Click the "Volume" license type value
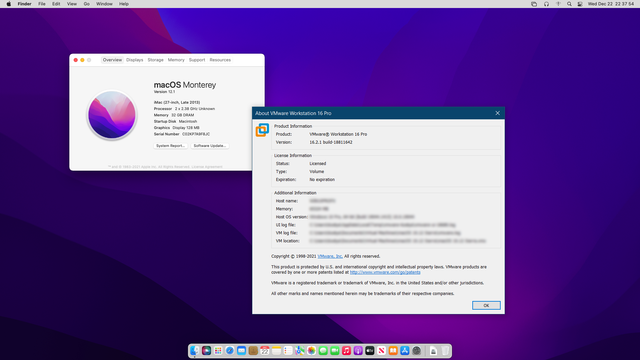640x360 pixels. pos(317,172)
